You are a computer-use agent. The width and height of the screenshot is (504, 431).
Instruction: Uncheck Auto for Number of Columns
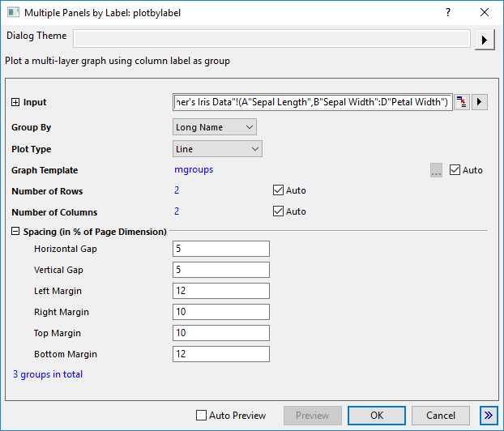point(279,211)
